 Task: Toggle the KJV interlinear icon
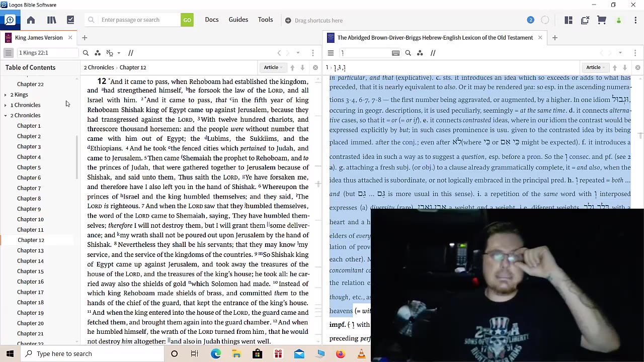coord(110,53)
